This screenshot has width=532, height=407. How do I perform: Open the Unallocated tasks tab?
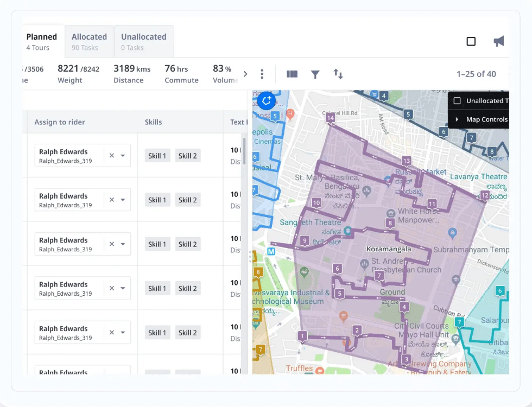point(144,41)
